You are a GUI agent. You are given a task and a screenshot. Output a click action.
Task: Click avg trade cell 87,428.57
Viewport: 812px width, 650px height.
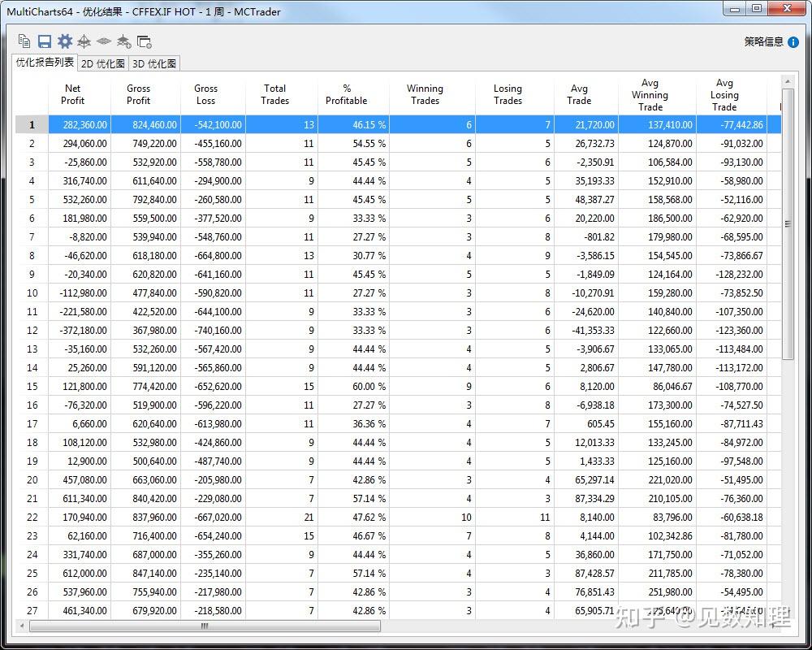586,574
